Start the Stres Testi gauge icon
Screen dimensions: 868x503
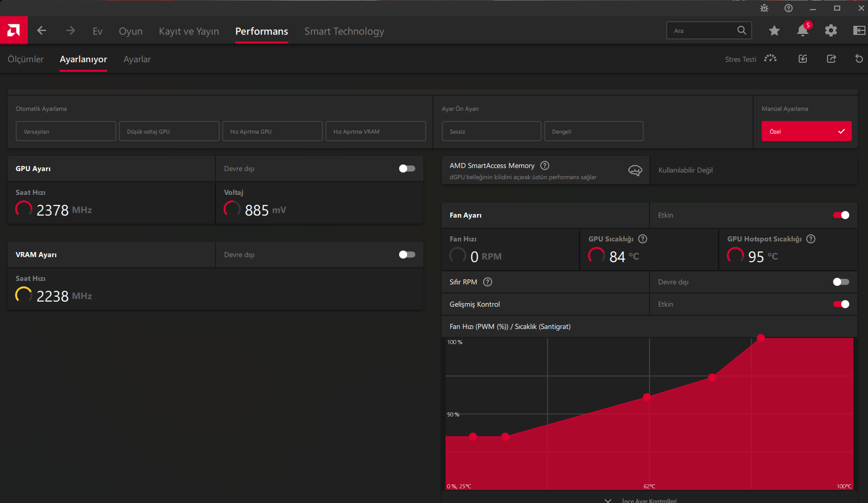(770, 59)
